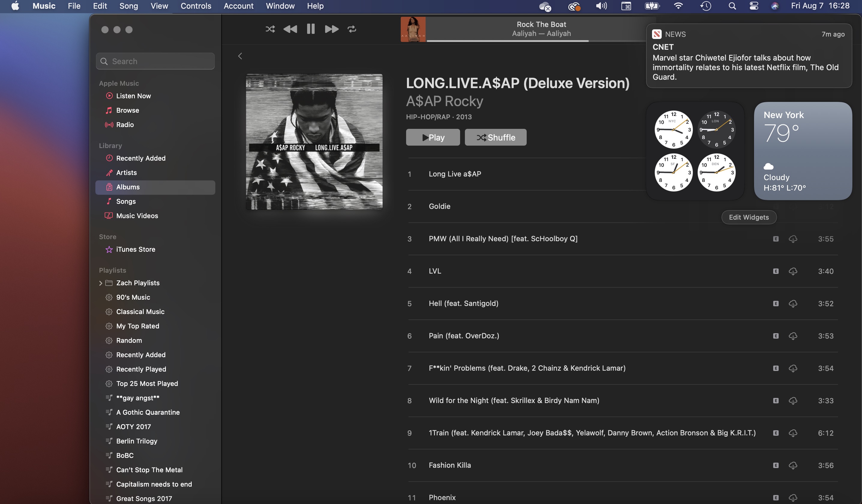
Task: Go back using the back chevron
Action: [x=240, y=56]
